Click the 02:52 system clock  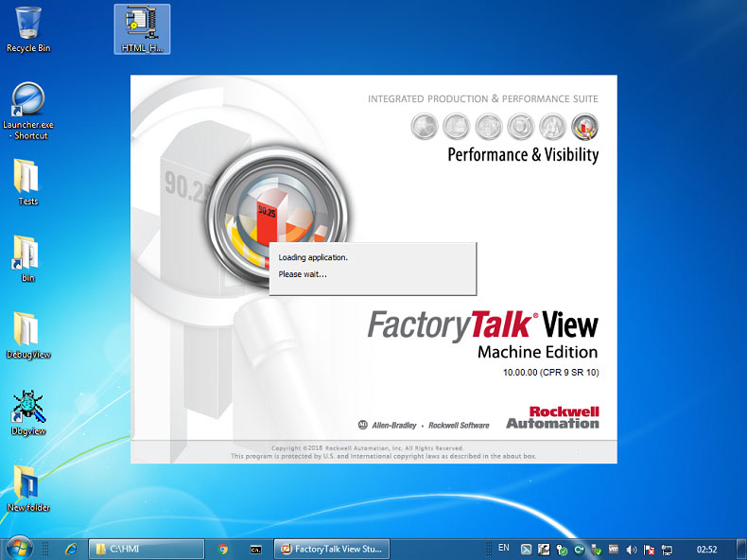[x=706, y=549]
